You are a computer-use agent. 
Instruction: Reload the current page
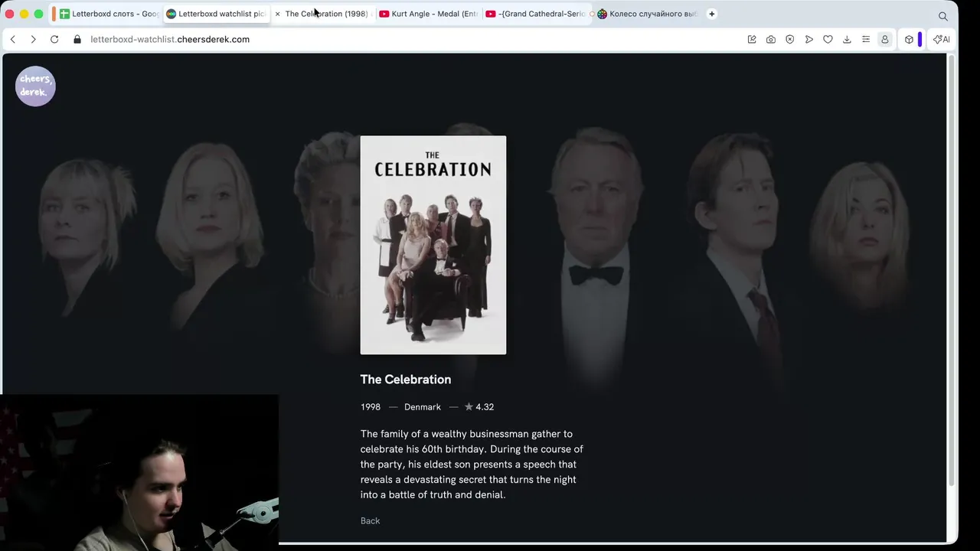[54, 39]
